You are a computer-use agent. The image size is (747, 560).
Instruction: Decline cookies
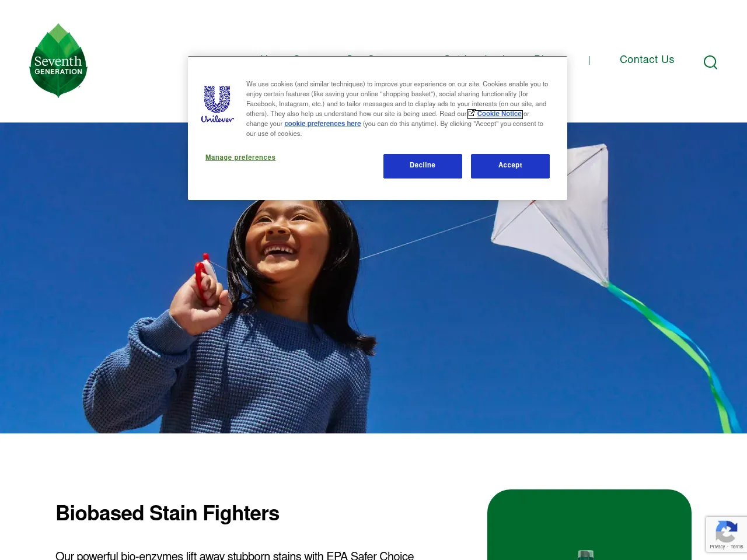(423, 166)
